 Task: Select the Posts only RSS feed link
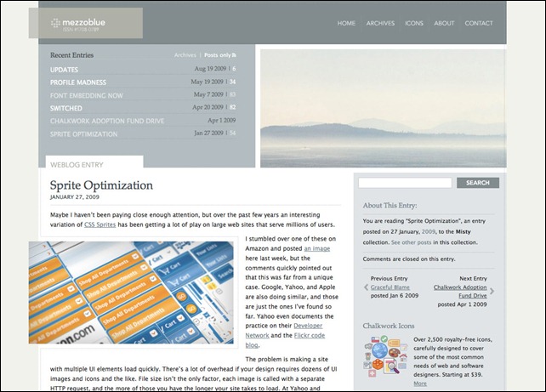[220, 55]
